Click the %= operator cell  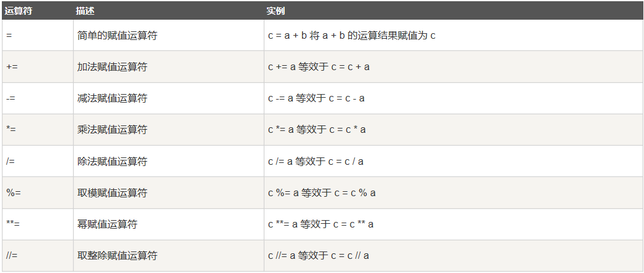point(13,193)
